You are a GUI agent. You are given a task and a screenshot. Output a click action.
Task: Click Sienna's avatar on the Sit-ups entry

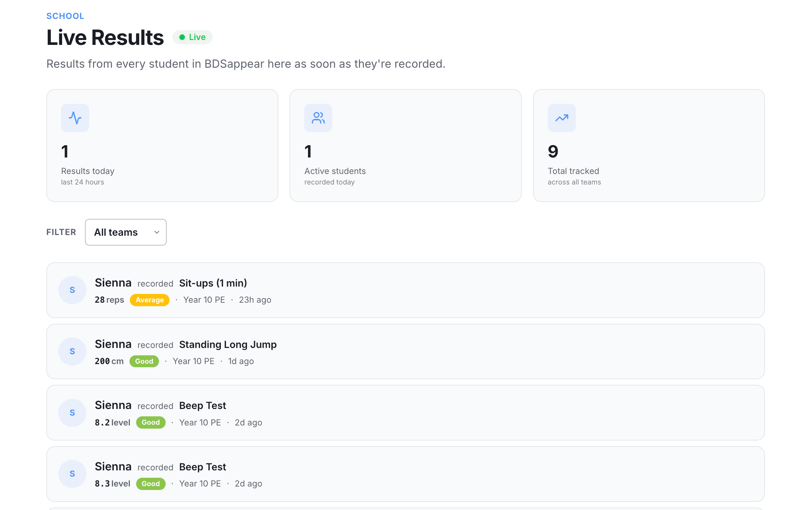(72, 290)
